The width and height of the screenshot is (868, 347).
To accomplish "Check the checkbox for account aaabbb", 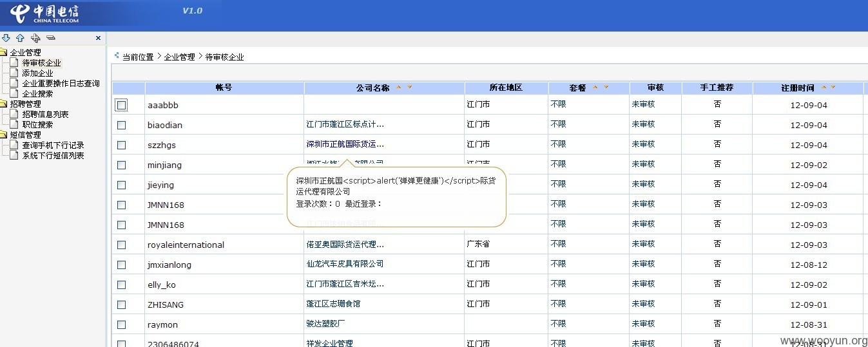I will [121, 105].
